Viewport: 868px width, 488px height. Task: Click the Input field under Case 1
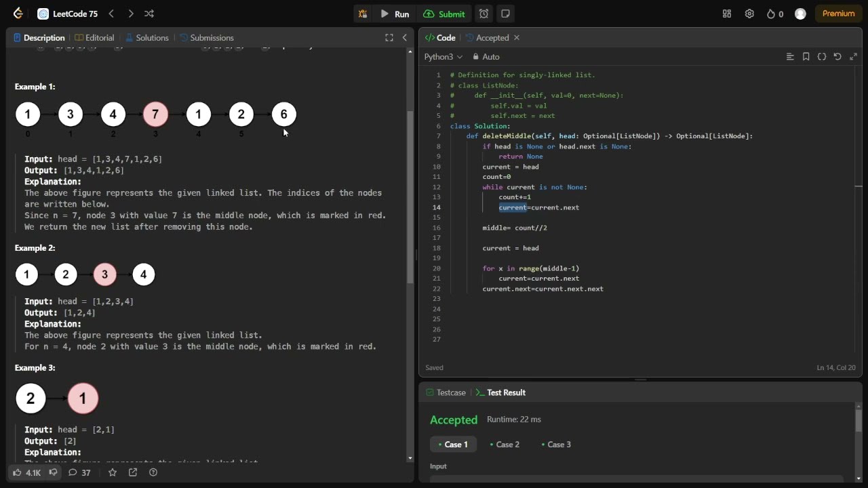click(636, 479)
